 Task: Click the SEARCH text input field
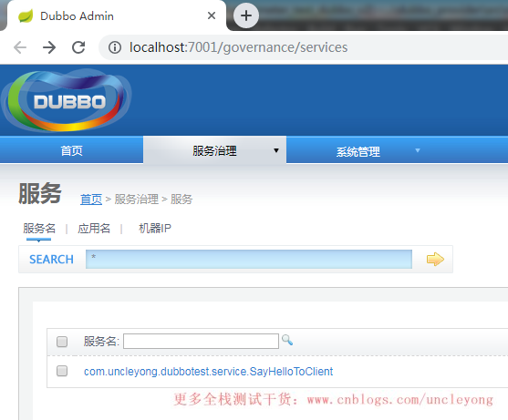click(249, 259)
